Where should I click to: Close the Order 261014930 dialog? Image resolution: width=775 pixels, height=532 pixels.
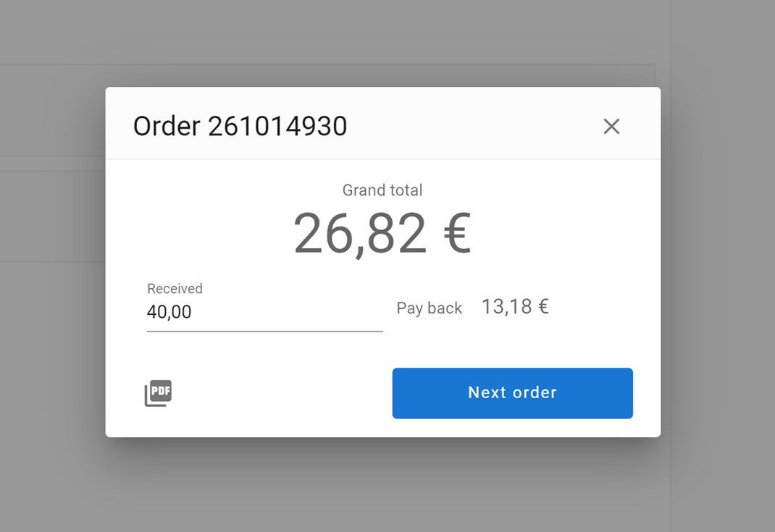pyautogui.click(x=611, y=127)
